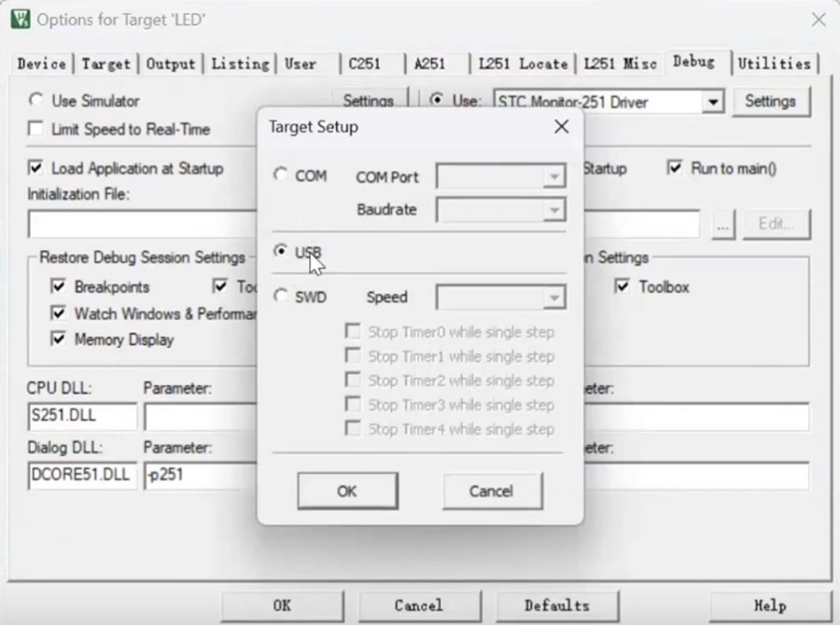Cancel the Target Setup dialog

coord(492,491)
